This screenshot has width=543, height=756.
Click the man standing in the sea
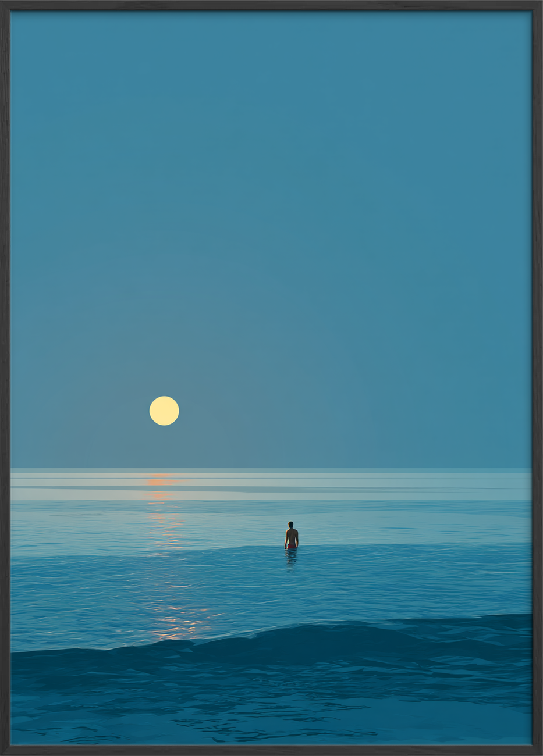tap(292, 536)
